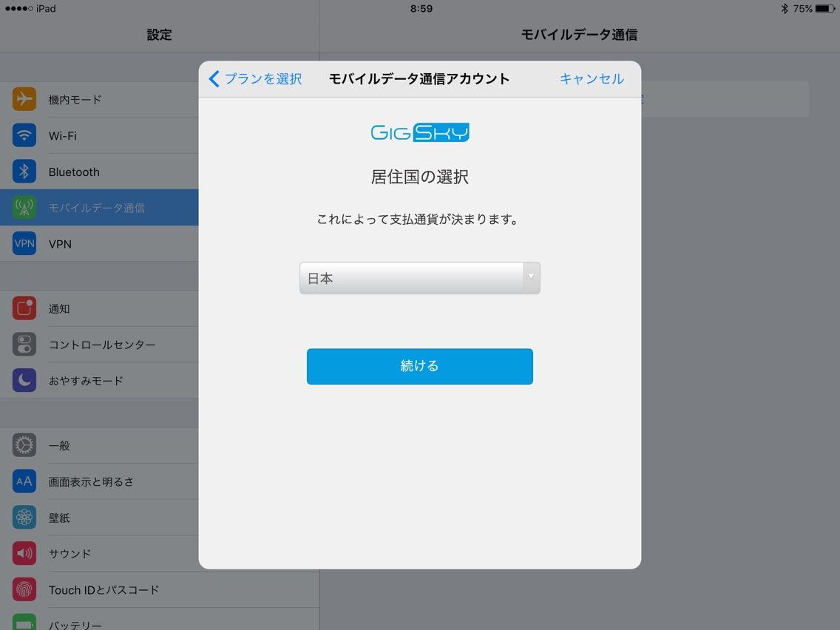This screenshot has width=840, height=630.
Task: Tap the iPad carrier label
Action: pos(46,9)
